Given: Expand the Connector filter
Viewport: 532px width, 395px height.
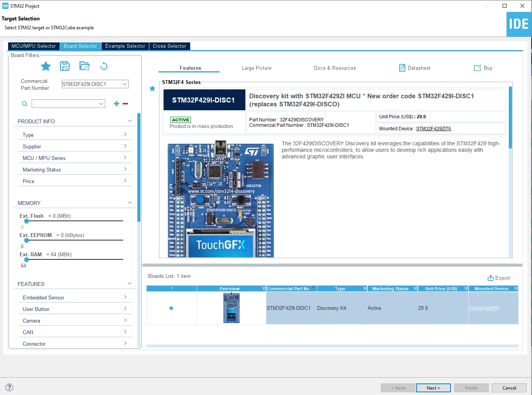Looking at the screenshot, I should tap(125, 343).
